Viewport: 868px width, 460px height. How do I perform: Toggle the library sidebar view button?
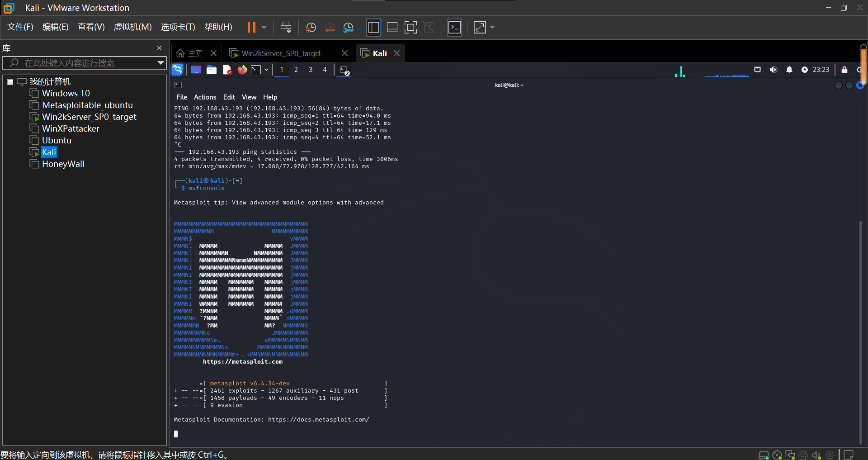[373, 28]
